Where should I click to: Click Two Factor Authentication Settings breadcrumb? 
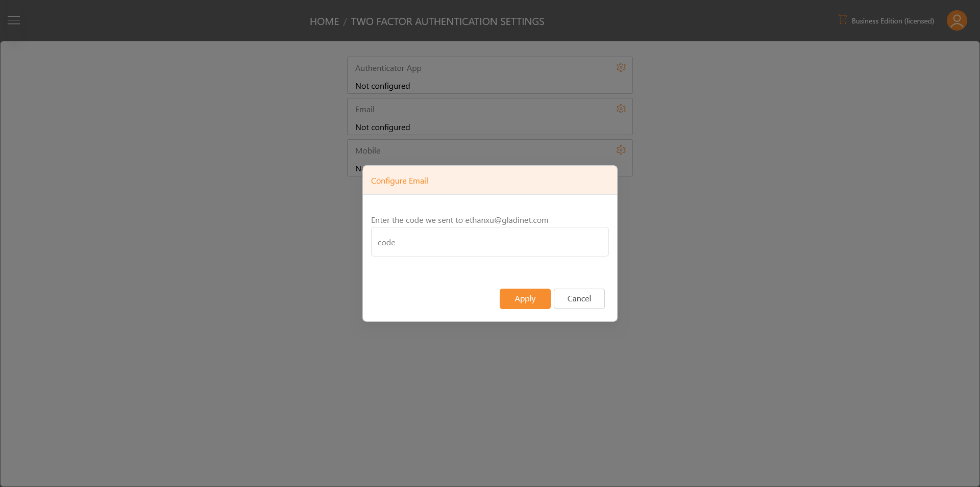pos(448,21)
